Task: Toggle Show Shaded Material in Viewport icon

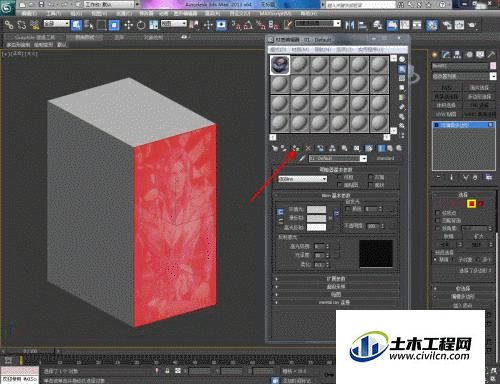Action: click(369, 148)
